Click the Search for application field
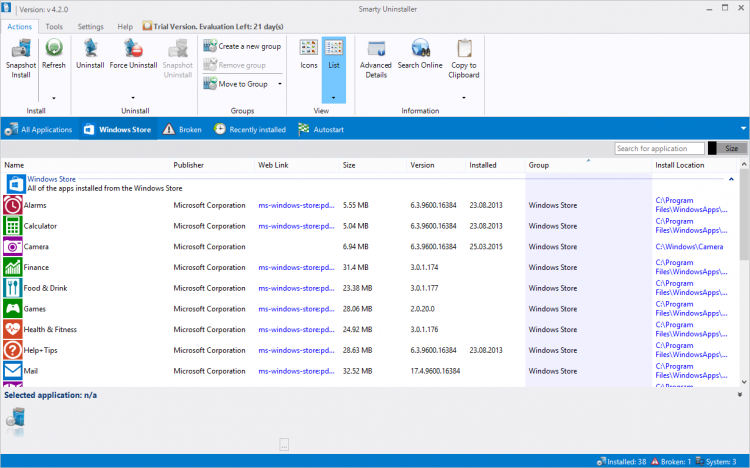750x468 pixels. [658, 148]
